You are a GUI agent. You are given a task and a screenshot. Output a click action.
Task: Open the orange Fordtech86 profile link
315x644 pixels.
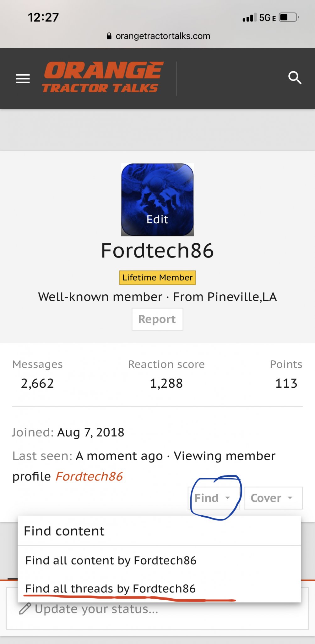tap(89, 476)
